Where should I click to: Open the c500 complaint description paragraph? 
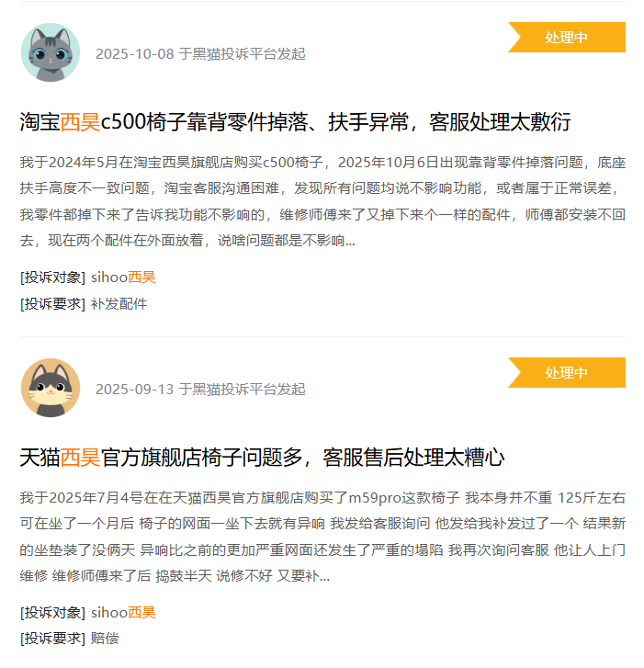(322, 201)
